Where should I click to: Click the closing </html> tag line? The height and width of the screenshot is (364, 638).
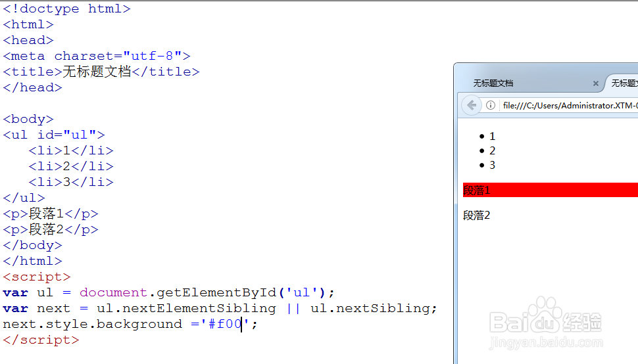click(32, 261)
